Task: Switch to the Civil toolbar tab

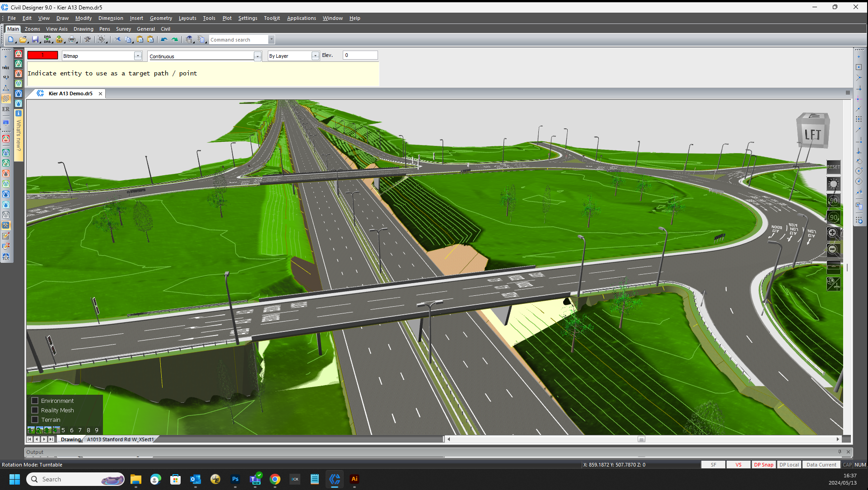Action: coord(165,29)
